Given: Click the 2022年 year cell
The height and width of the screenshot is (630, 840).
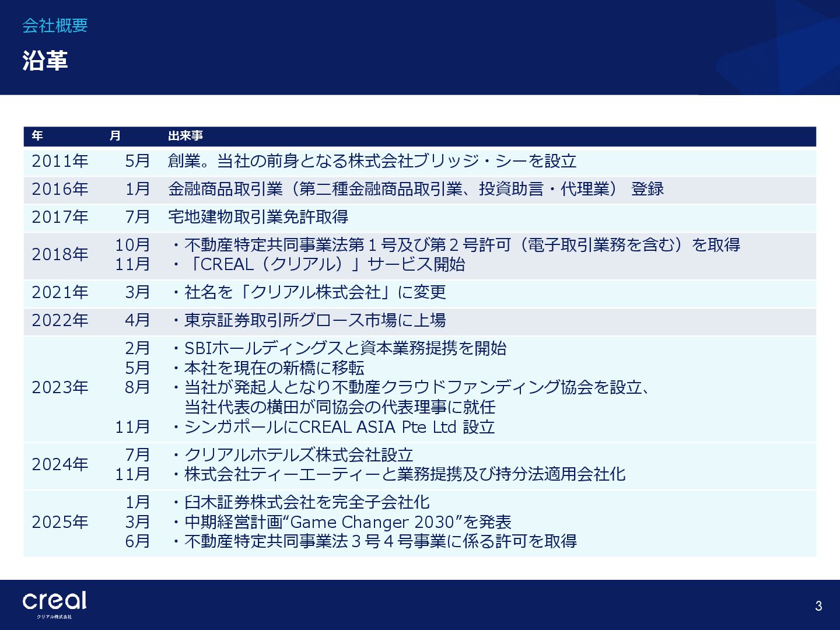Looking at the screenshot, I should pyautogui.click(x=60, y=320).
